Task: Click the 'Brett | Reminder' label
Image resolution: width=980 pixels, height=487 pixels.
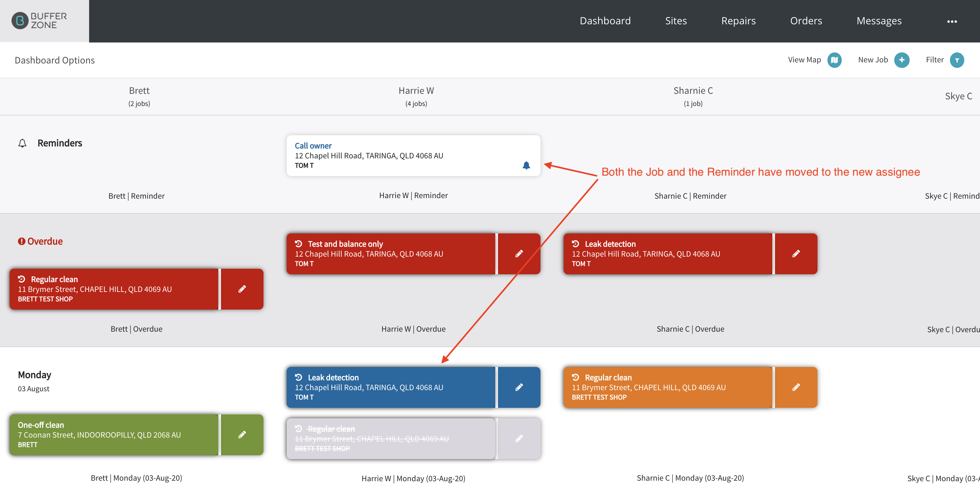Action: (136, 196)
